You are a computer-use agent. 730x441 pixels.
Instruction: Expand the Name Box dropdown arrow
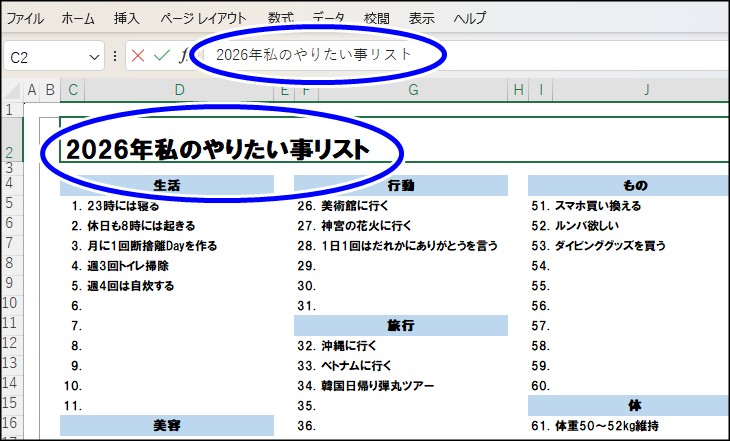click(x=95, y=57)
